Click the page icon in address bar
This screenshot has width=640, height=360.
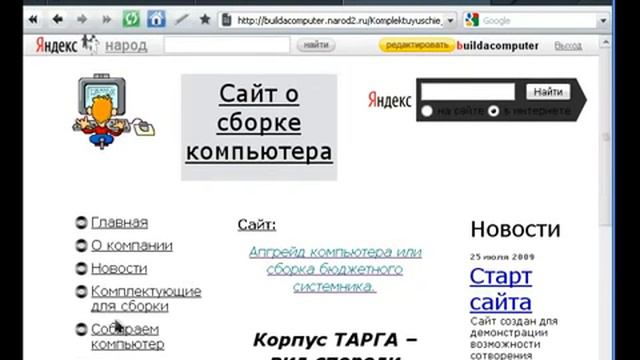(227, 20)
